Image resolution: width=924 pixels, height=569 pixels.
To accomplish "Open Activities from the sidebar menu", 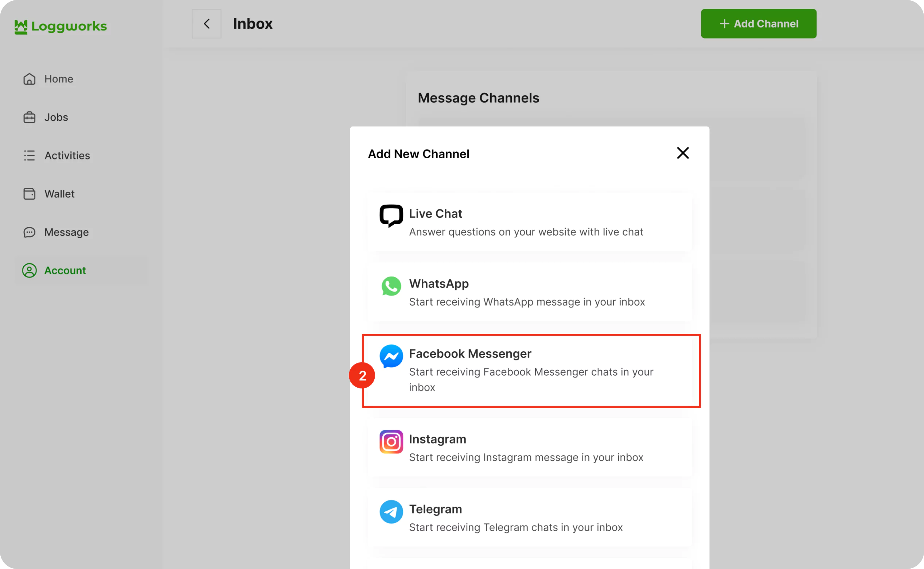I will pyautogui.click(x=67, y=155).
